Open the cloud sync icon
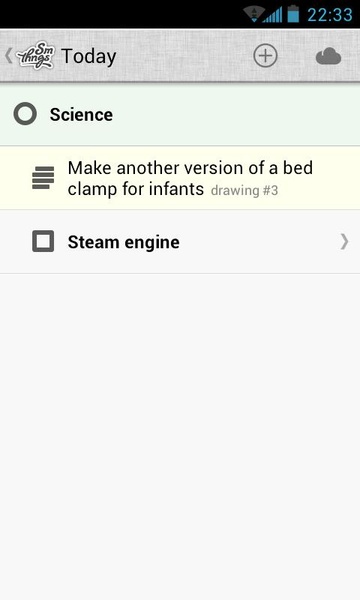360x600 pixels. [328, 57]
